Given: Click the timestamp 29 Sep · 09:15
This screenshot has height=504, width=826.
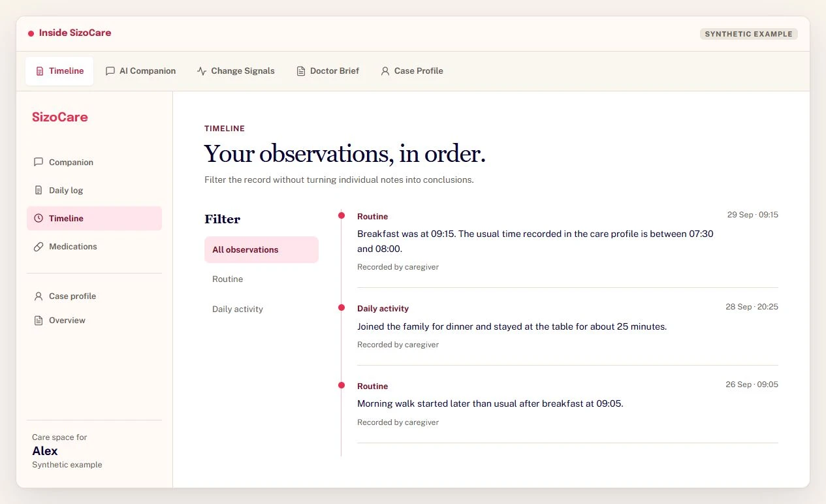Looking at the screenshot, I should coord(752,214).
